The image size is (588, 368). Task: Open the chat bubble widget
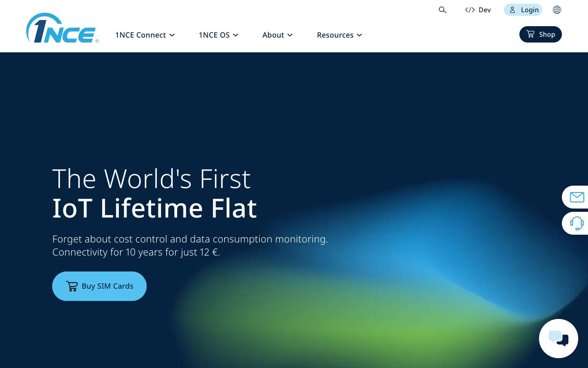[x=559, y=339]
